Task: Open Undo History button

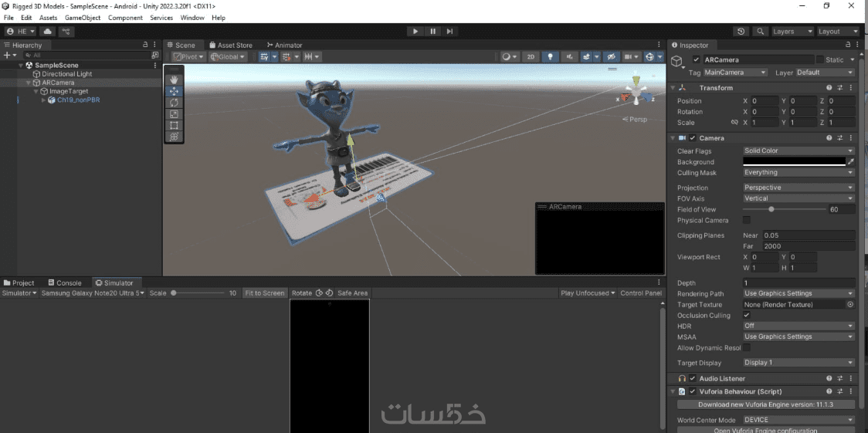Action: (741, 32)
